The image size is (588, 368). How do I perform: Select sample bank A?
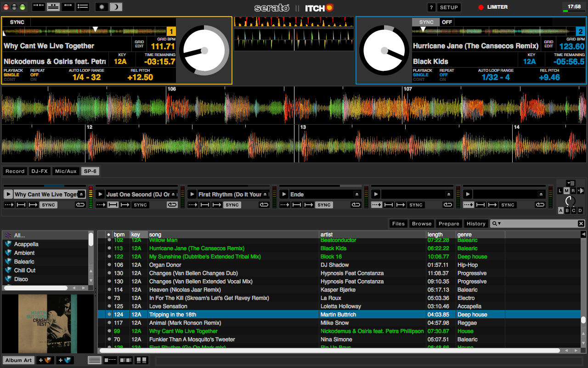pyautogui.click(x=561, y=210)
